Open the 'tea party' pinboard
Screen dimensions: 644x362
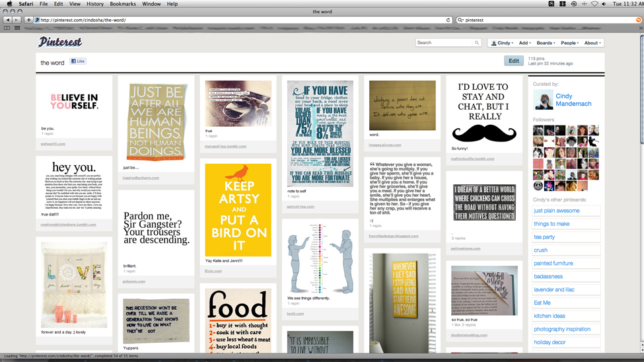point(566,237)
